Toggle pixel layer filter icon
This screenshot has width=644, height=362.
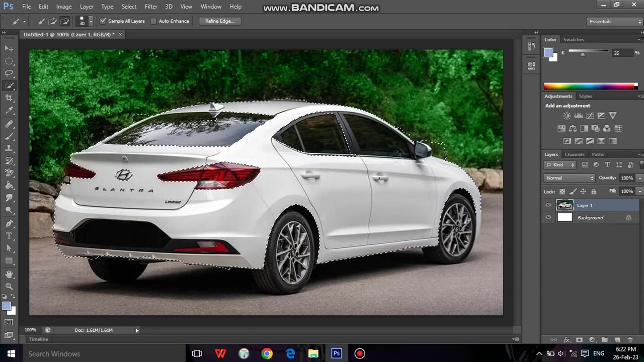[585, 165]
